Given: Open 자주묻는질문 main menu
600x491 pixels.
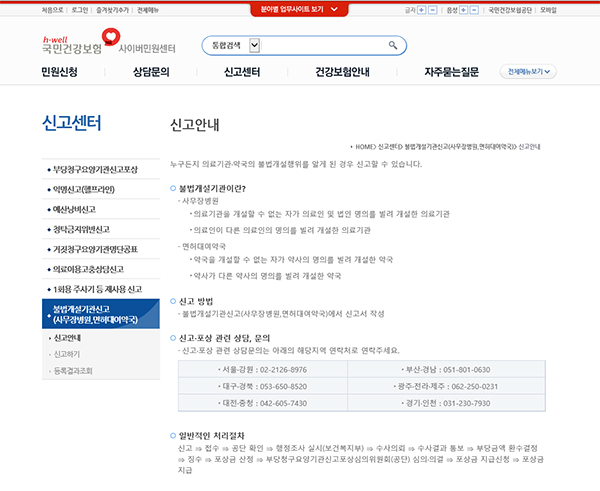Looking at the screenshot, I should (x=452, y=72).
